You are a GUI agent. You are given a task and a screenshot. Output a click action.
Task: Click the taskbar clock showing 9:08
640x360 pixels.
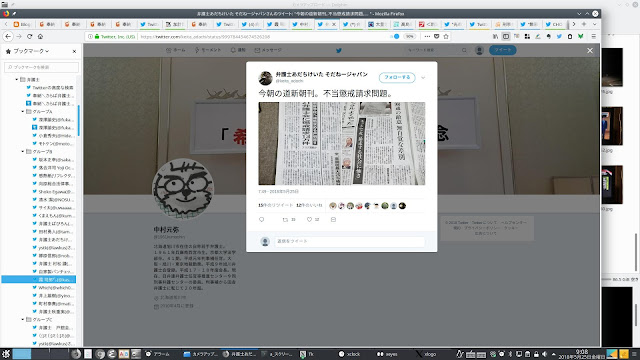click(582, 354)
